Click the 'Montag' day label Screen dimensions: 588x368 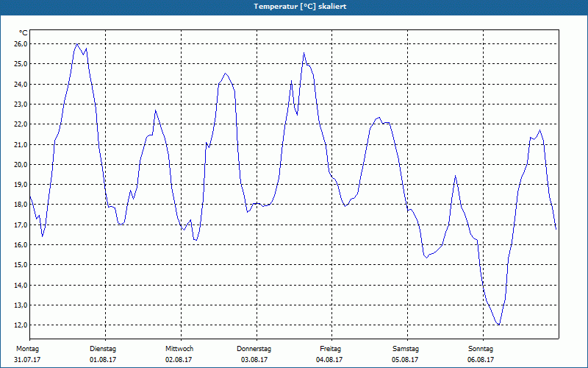(x=27, y=349)
